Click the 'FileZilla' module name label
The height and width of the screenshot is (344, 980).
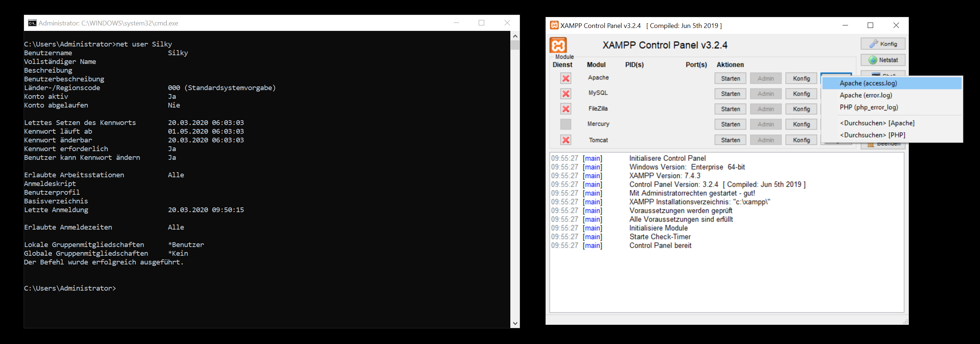point(598,109)
